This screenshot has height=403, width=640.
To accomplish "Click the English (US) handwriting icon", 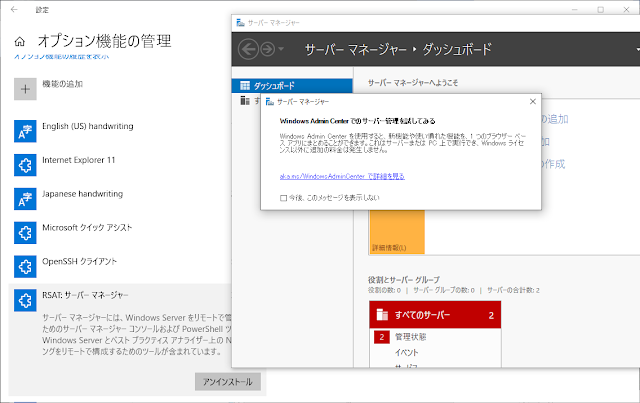I will coord(25,131).
